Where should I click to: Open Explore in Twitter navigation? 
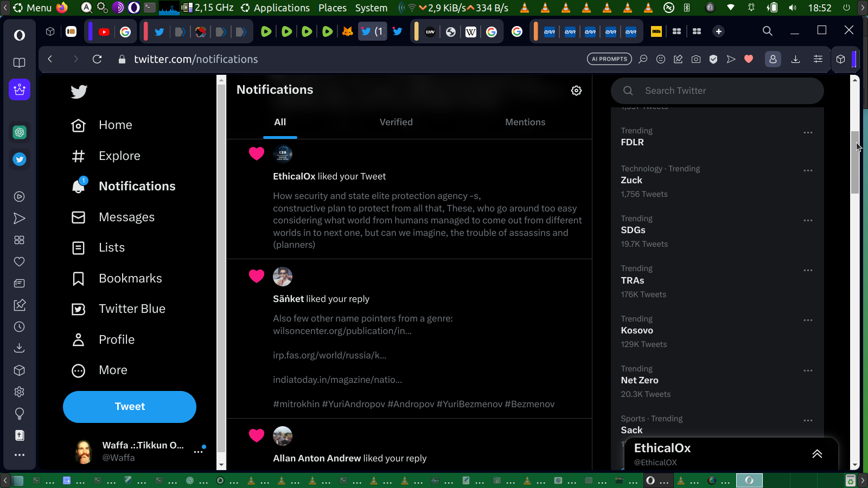(106, 156)
